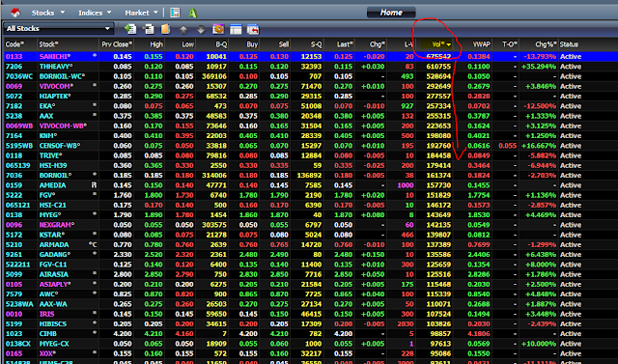
Task: Click the grey up arrow toolbar icon
Action: 183,29
